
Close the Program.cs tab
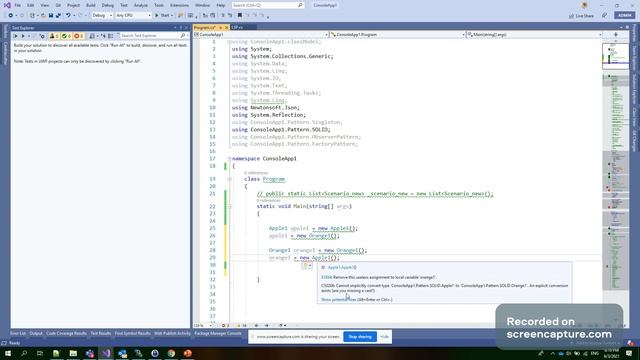227,27
